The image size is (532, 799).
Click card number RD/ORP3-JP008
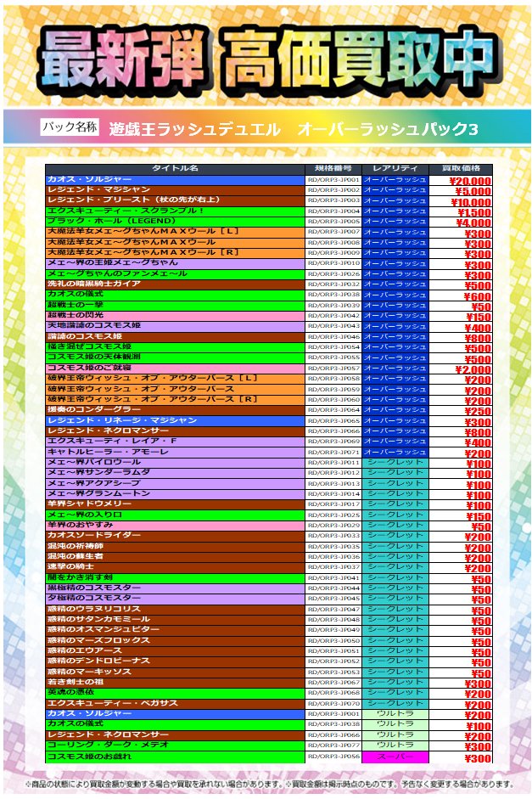pos(333,243)
